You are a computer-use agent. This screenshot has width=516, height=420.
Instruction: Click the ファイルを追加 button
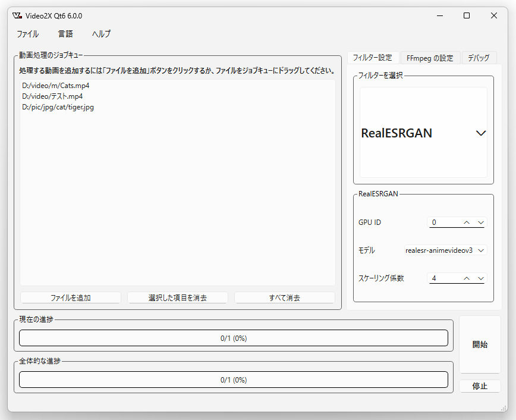(70, 298)
